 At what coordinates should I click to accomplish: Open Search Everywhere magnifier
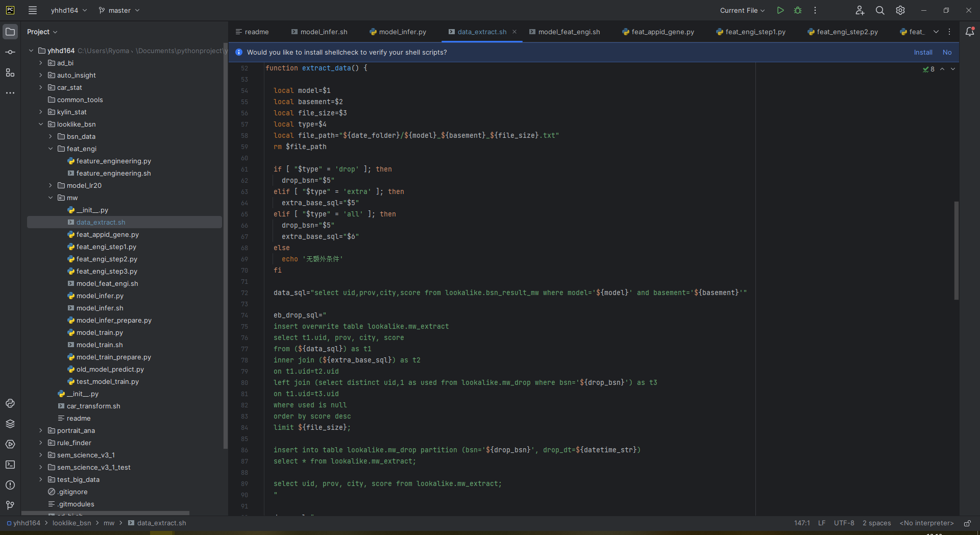point(880,10)
